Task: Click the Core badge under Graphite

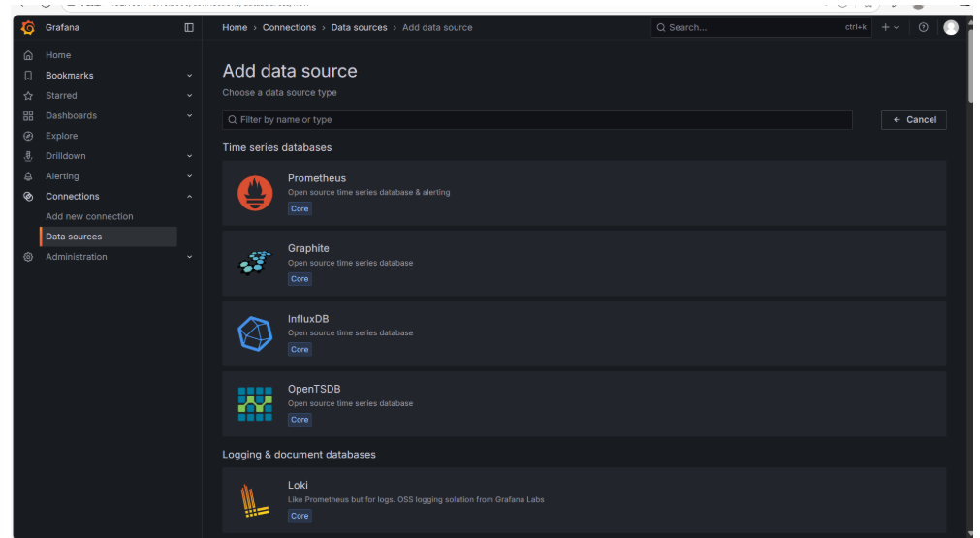Action: click(x=300, y=278)
